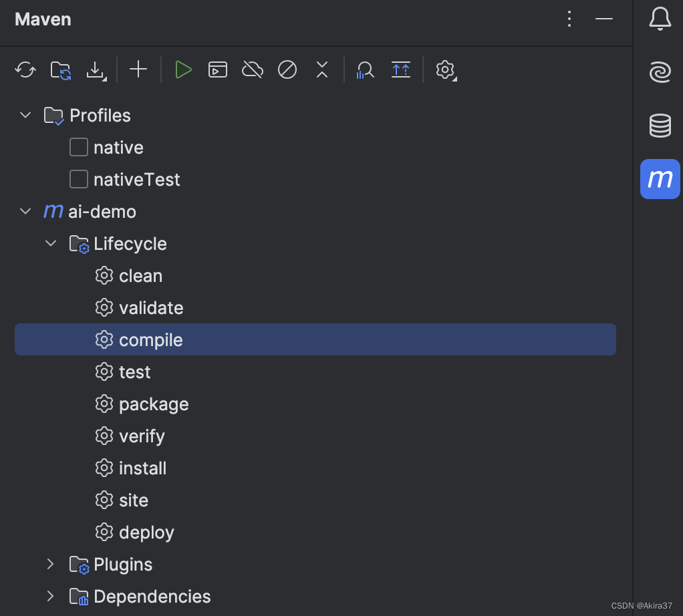Collapse the Profiles node
Viewport: 683px width, 616px height.
[x=25, y=116]
